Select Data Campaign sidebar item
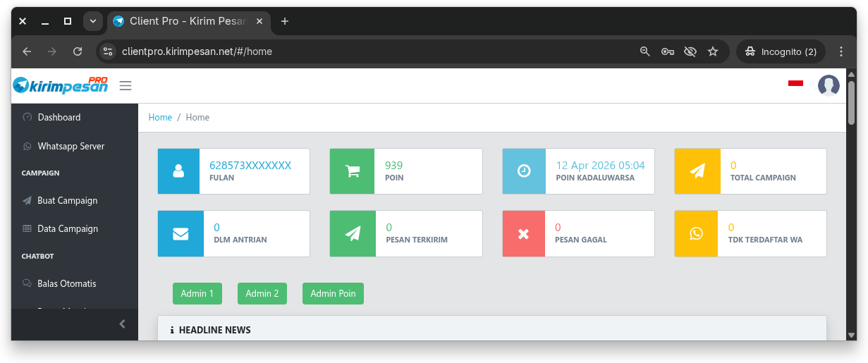Viewport: 868px width, 363px height. pos(67,229)
